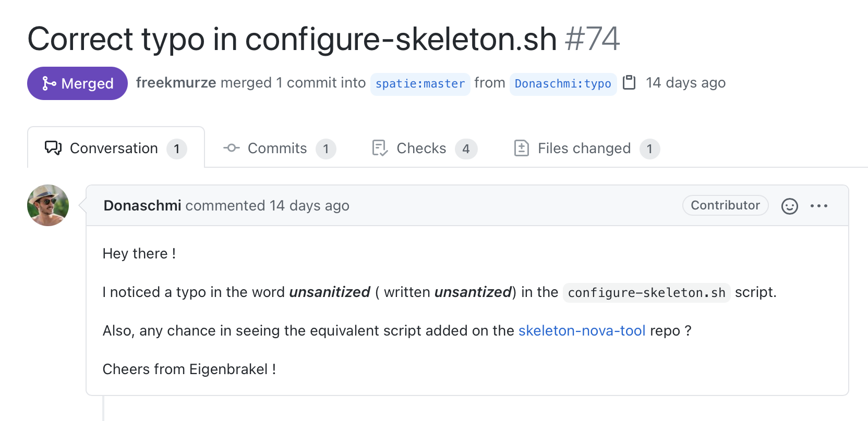Click Donaschmi author name in comment header
The width and height of the screenshot is (868, 421).
pos(142,206)
